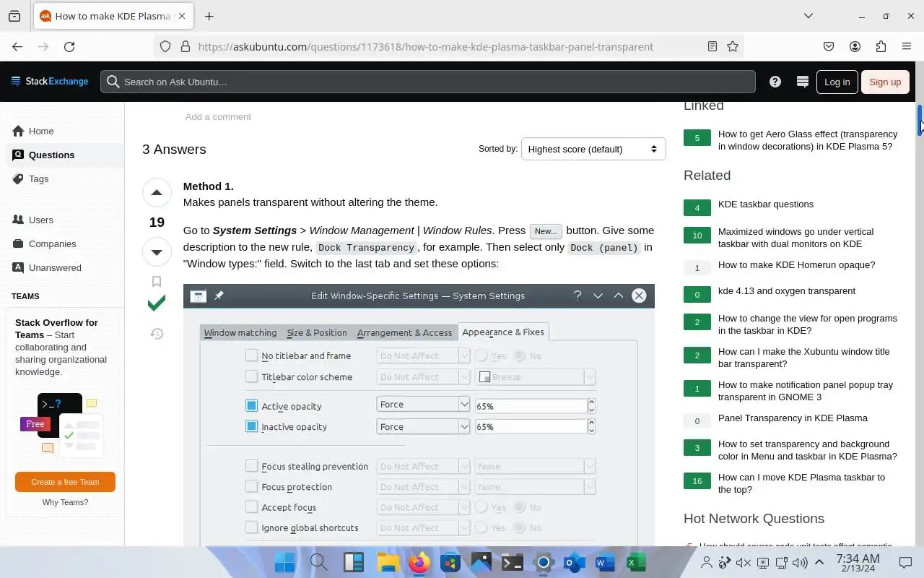The width and height of the screenshot is (924, 578).
Task: Click Create a free Team button
Action: pos(65,482)
